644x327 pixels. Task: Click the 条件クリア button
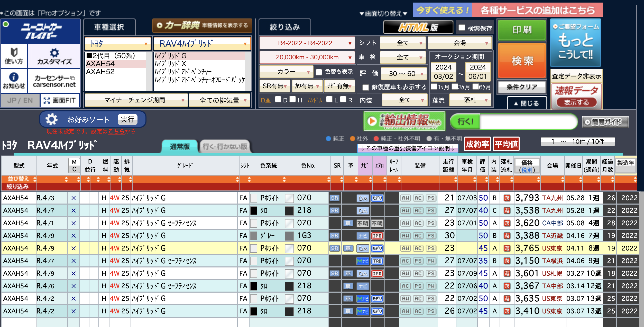point(522,87)
